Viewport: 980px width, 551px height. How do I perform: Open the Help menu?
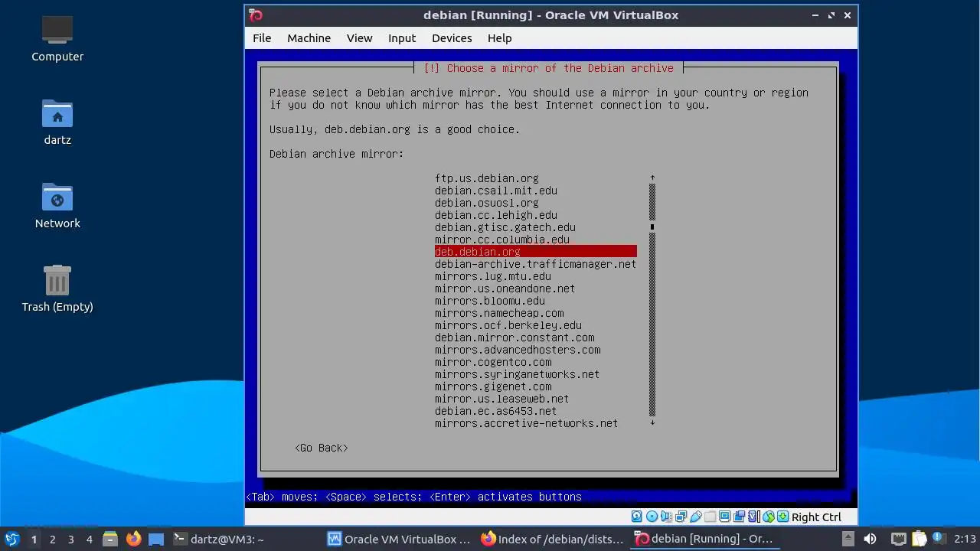499,38
